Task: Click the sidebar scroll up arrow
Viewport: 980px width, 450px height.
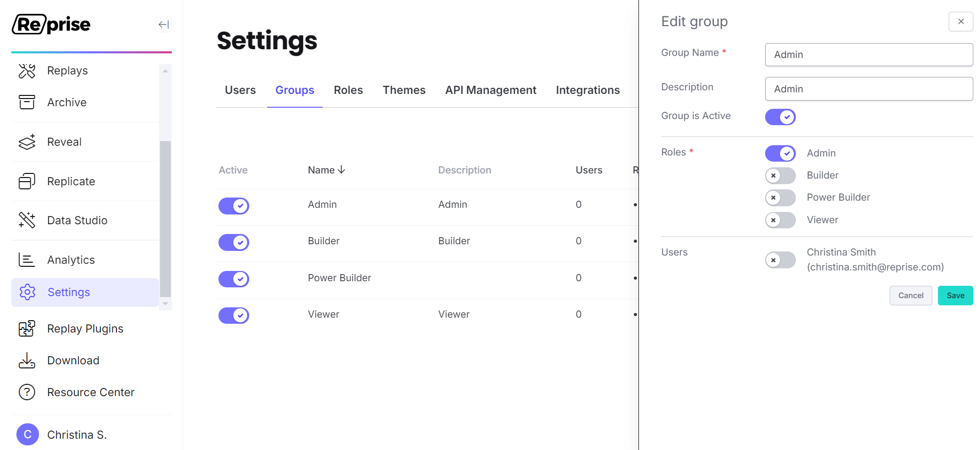Action: pos(165,71)
